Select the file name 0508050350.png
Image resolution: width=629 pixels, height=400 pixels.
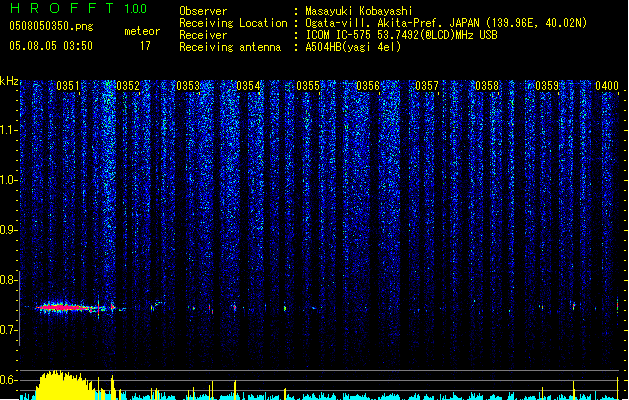(x=51, y=26)
